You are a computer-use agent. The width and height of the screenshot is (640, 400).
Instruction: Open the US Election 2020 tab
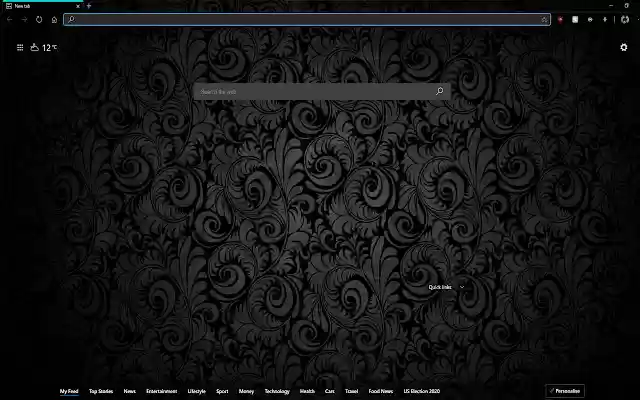pos(422,391)
